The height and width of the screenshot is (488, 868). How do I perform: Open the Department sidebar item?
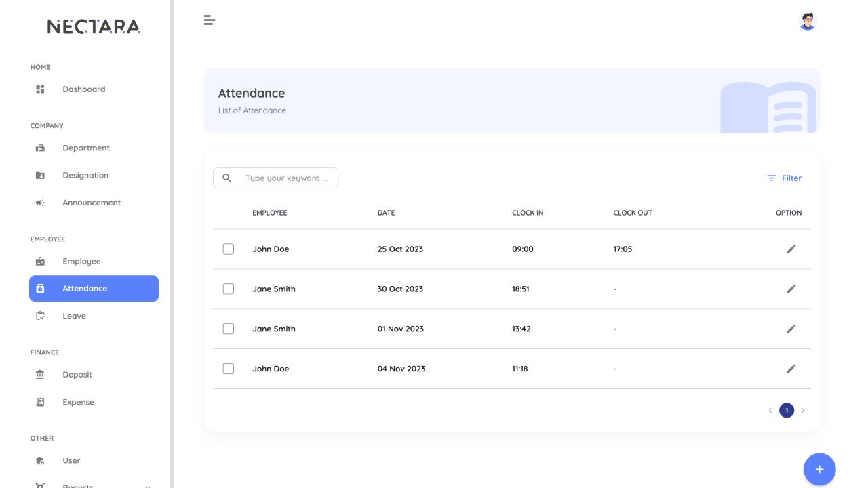(85, 148)
